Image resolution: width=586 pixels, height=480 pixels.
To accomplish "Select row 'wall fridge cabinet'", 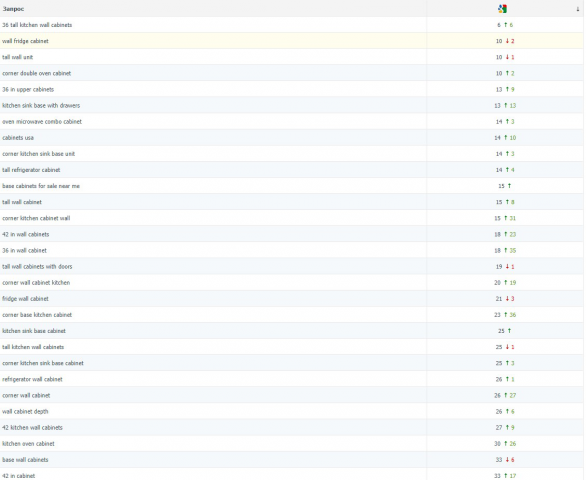I will [x=292, y=41].
